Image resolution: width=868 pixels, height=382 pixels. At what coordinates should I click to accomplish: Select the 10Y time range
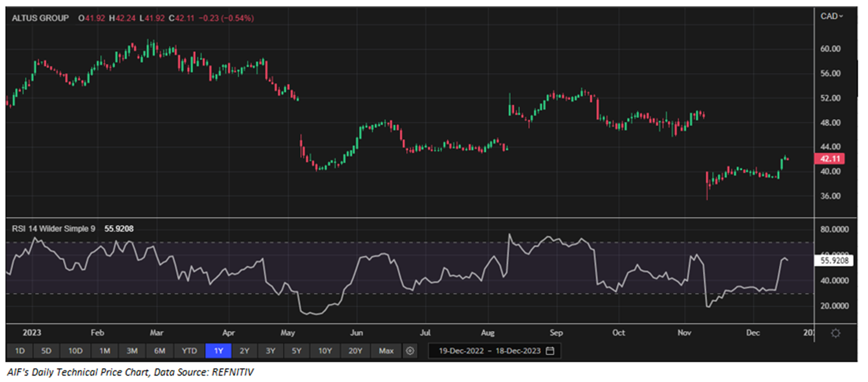325,351
